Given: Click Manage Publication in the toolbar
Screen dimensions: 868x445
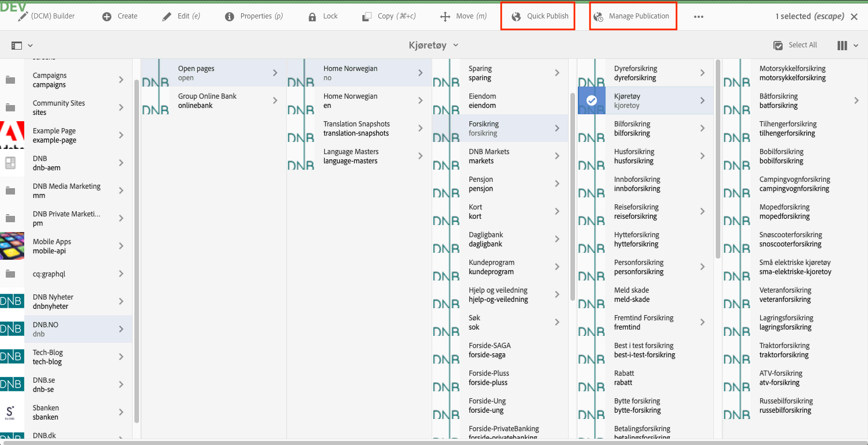Looking at the screenshot, I should click(633, 16).
